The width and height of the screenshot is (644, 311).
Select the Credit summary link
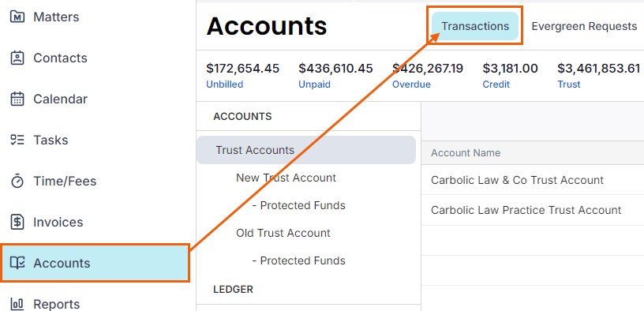click(x=496, y=84)
